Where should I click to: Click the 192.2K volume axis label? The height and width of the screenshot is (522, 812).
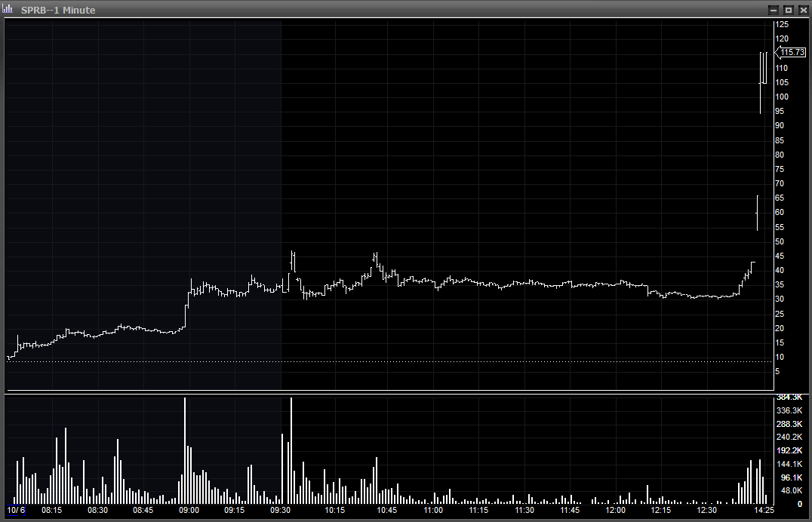789,450
